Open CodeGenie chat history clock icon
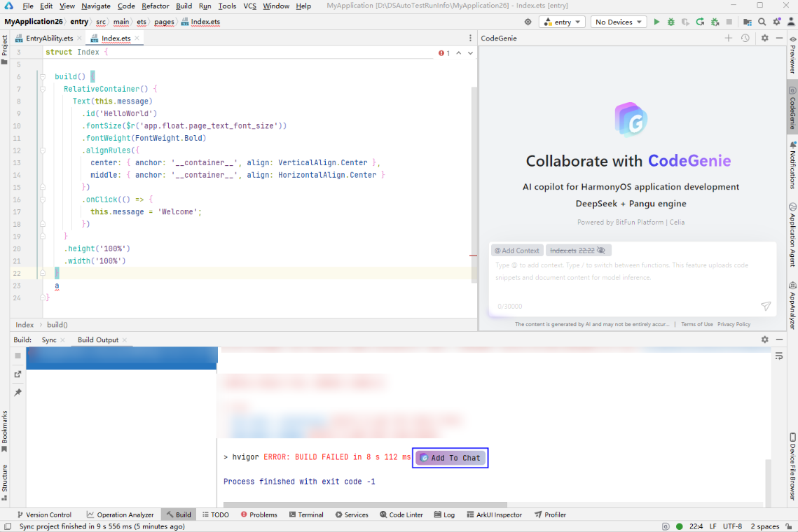798x532 pixels. [x=745, y=38]
